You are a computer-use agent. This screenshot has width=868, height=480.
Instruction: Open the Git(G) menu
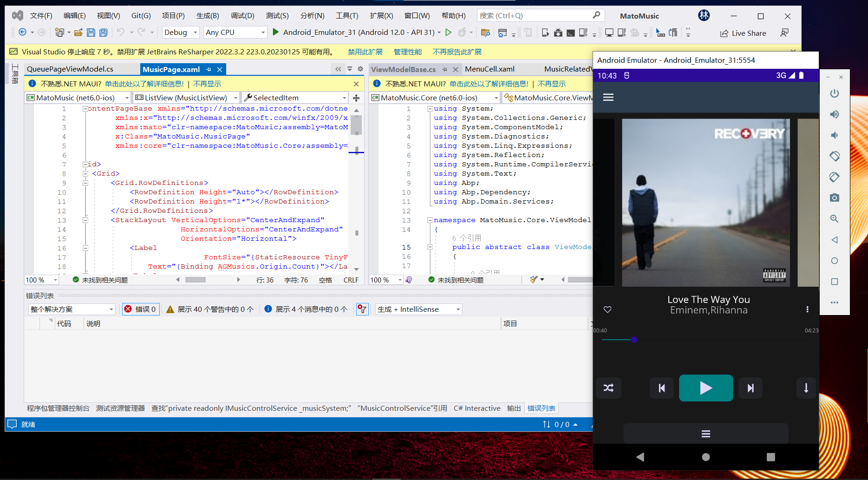tap(141, 16)
